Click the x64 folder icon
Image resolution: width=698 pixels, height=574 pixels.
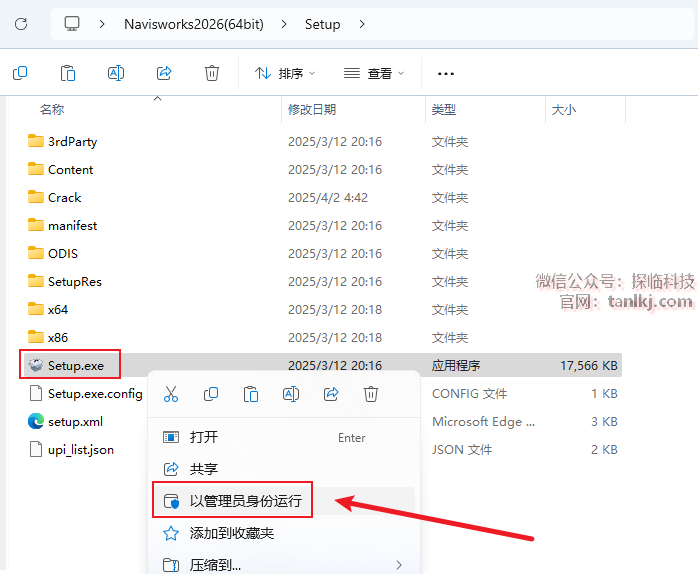(x=36, y=309)
